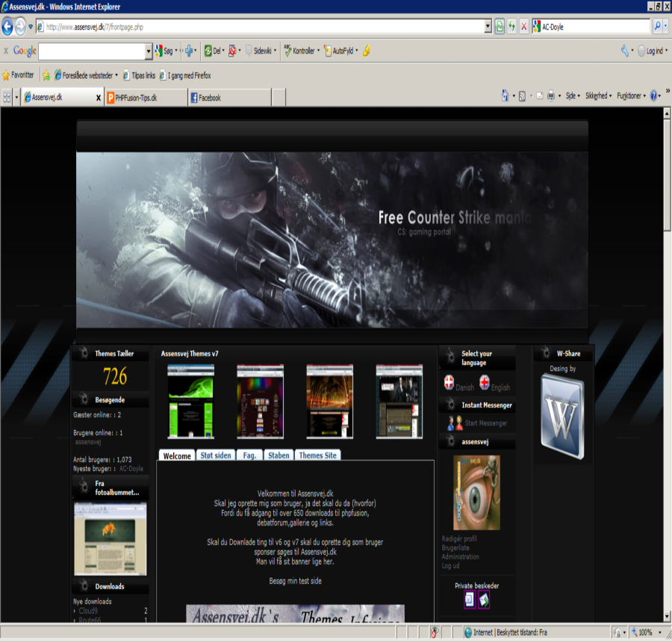
Task: Click the Besøg min test side link
Action: pos(295,581)
